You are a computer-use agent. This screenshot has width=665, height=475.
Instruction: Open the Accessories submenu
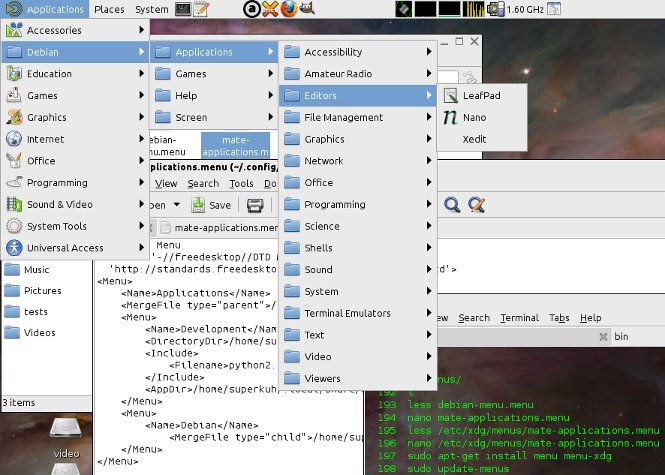click(x=75, y=30)
